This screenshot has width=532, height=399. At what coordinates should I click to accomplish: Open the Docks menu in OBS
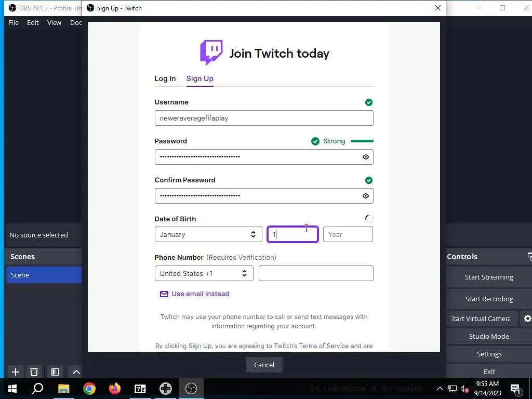pyautogui.click(x=76, y=22)
